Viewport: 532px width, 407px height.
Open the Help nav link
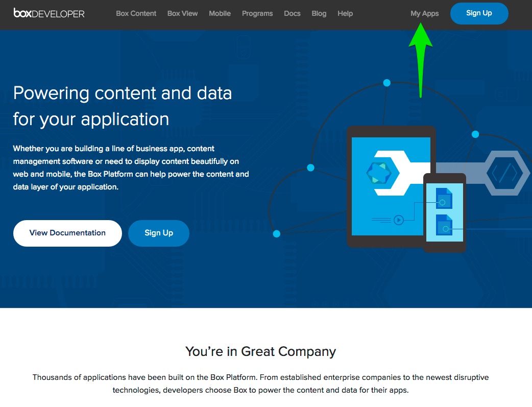coord(345,14)
